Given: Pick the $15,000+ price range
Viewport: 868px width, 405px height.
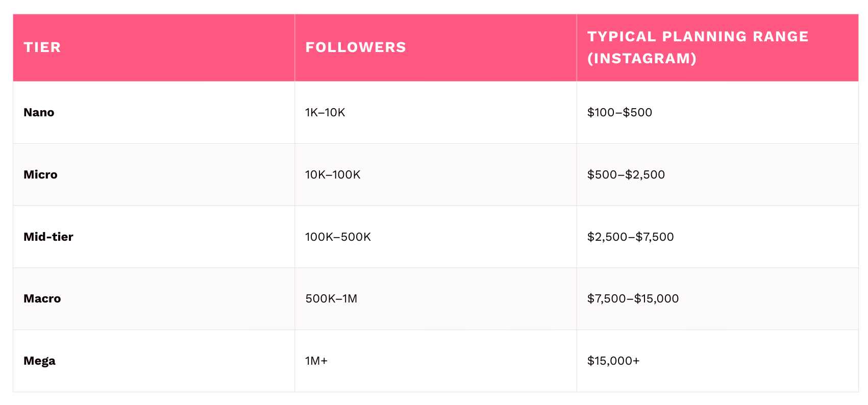Looking at the screenshot, I should click(613, 361).
